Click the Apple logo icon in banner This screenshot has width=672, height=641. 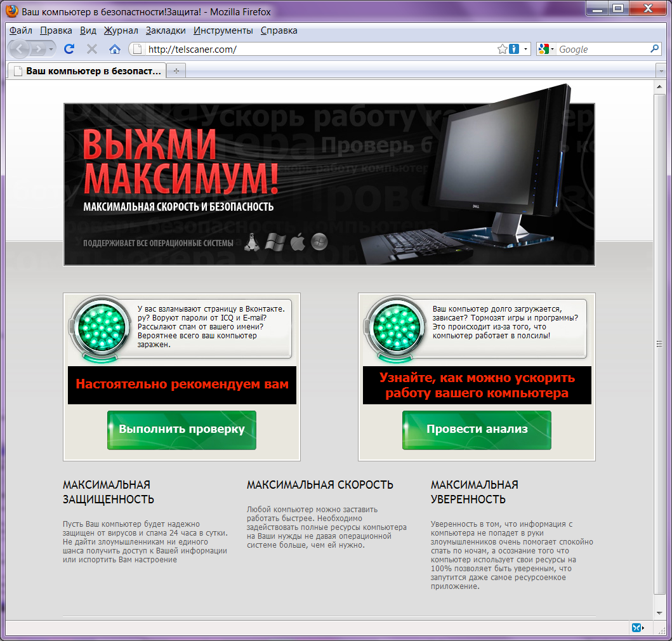298,242
